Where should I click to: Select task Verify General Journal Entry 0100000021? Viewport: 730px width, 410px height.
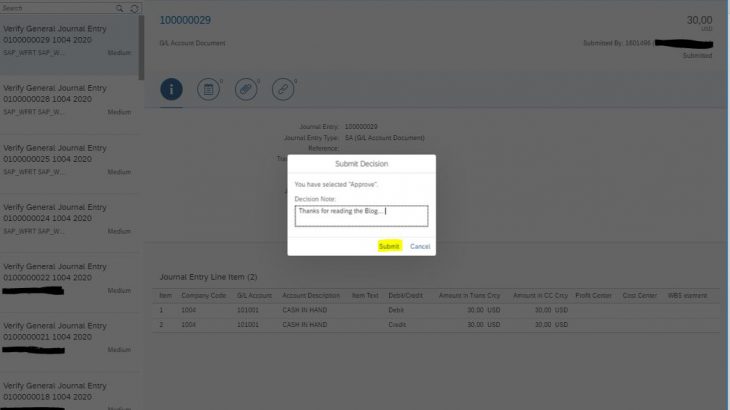click(x=69, y=342)
